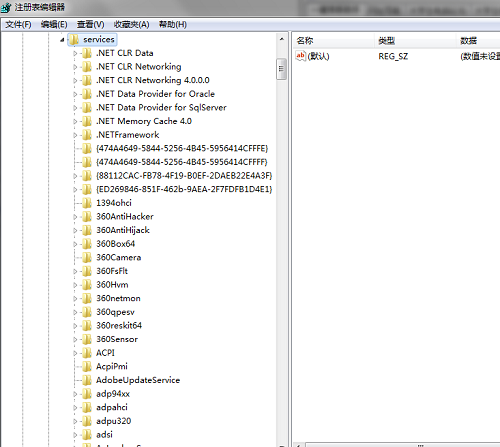The width and height of the screenshot is (500, 447).
Task: Expand the .NETFramework key
Action: 75,135
